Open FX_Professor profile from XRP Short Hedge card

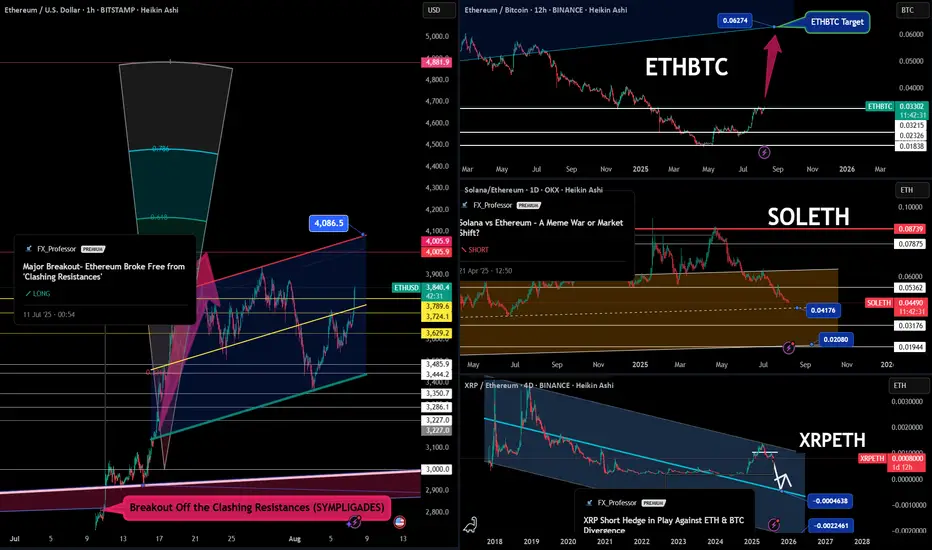617,503
